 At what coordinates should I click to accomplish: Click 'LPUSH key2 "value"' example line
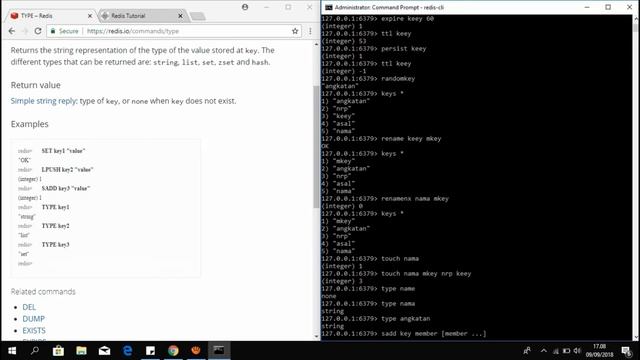[x=67, y=169]
